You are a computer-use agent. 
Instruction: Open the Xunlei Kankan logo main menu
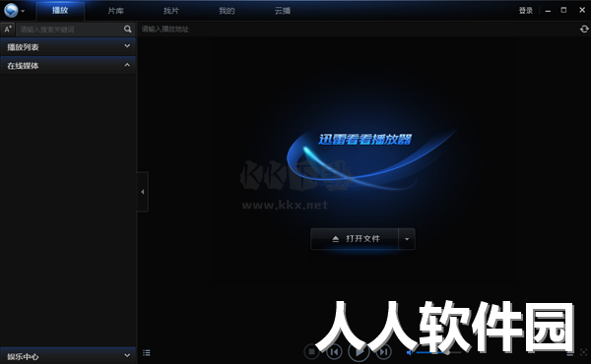[x=11, y=10]
